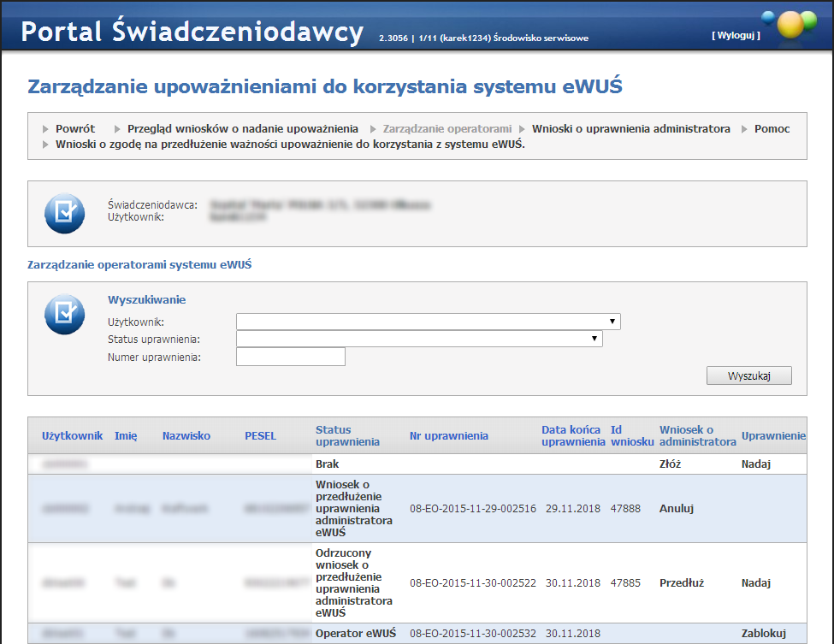Screen dimensions: 834x644
Task: Click Zablokuj for the Operator eWUŚ row
Action: (763, 634)
